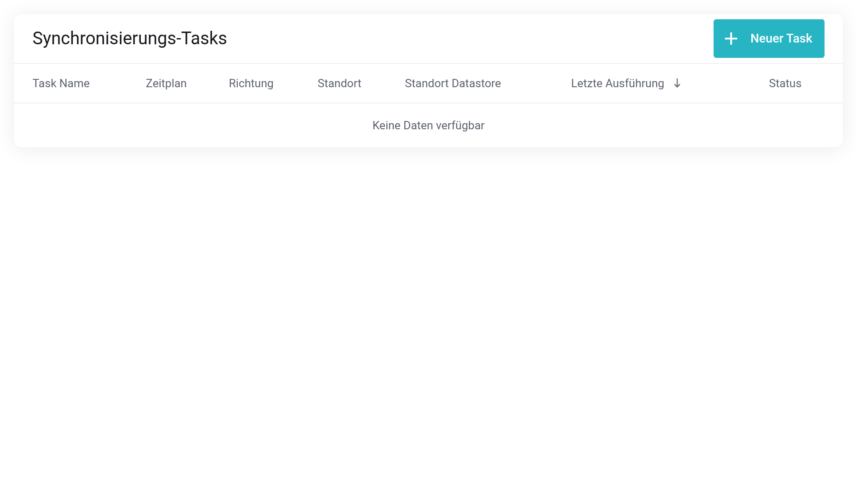
Task: Select the Synchronisierungs-Tasks title text
Action: [129, 39]
